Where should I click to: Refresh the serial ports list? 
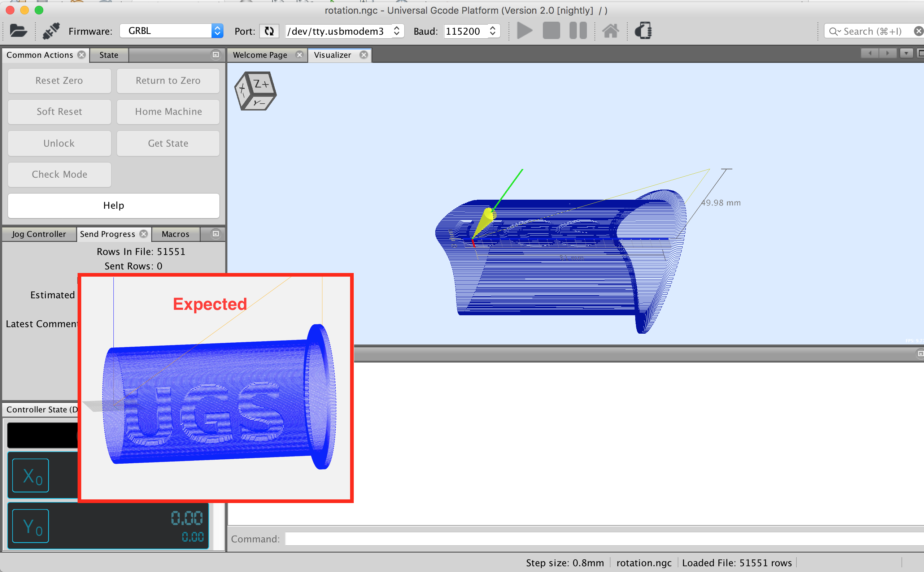269,31
